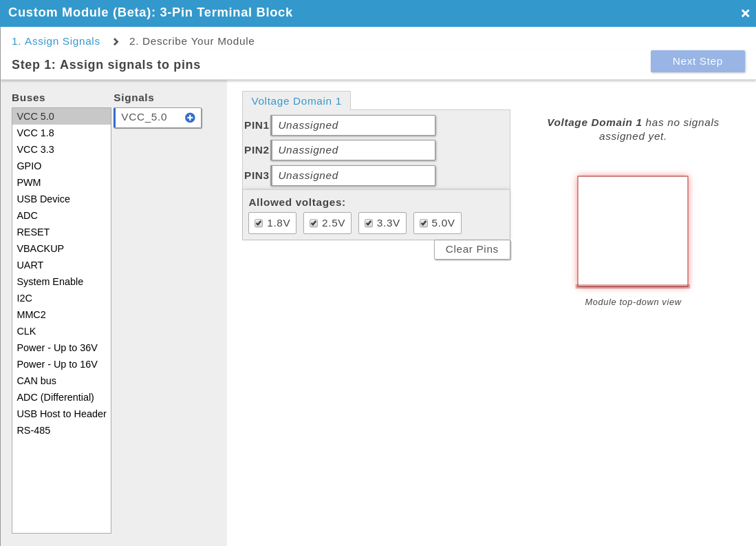Select the RS-485 bus
Image resolution: width=756 pixels, height=546 pixels.
click(x=62, y=430)
